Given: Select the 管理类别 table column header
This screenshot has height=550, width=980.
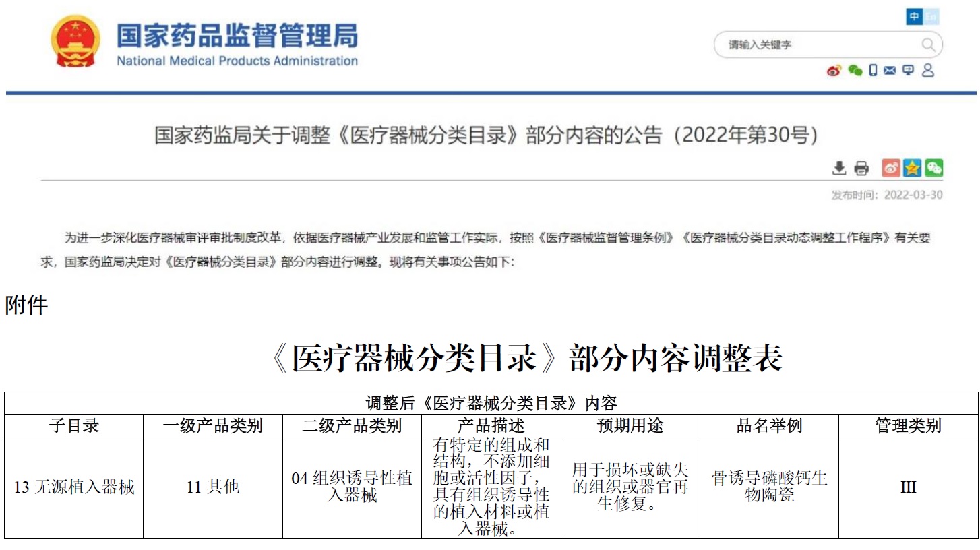Looking at the screenshot, I should (908, 425).
